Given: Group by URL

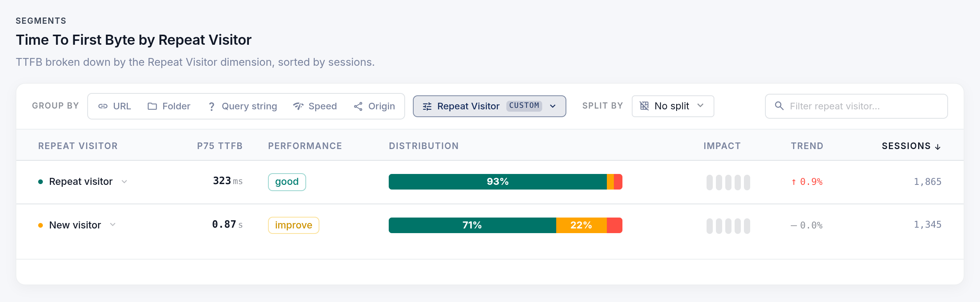Looking at the screenshot, I should [x=115, y=106].
